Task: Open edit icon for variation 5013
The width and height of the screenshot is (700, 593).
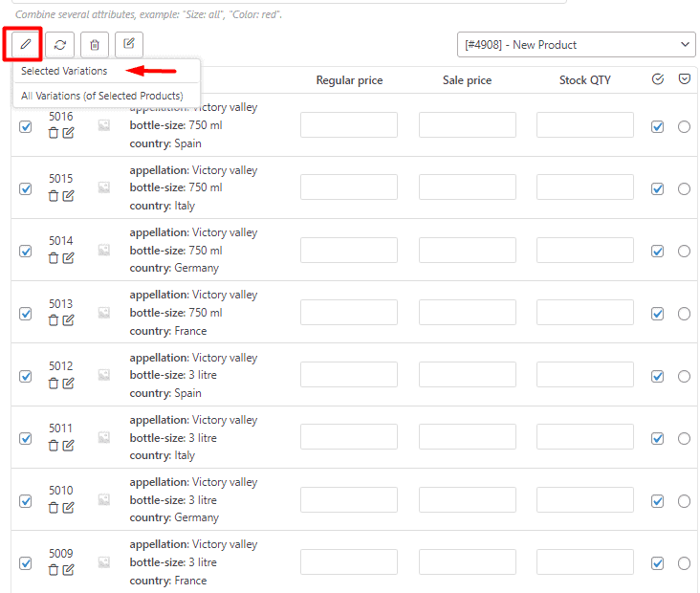Action: pyautogui.click(x=69, y=320)
